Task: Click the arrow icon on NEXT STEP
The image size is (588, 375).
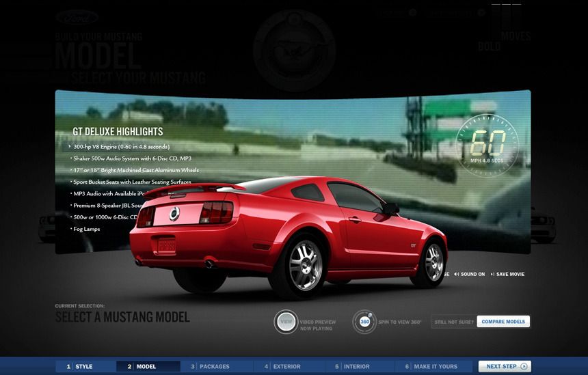Action: pos(524,366)
